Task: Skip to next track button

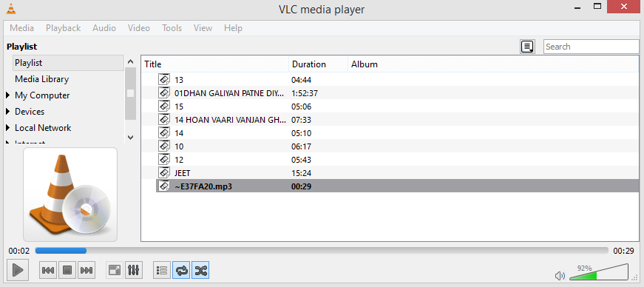Action: point(87,270)
